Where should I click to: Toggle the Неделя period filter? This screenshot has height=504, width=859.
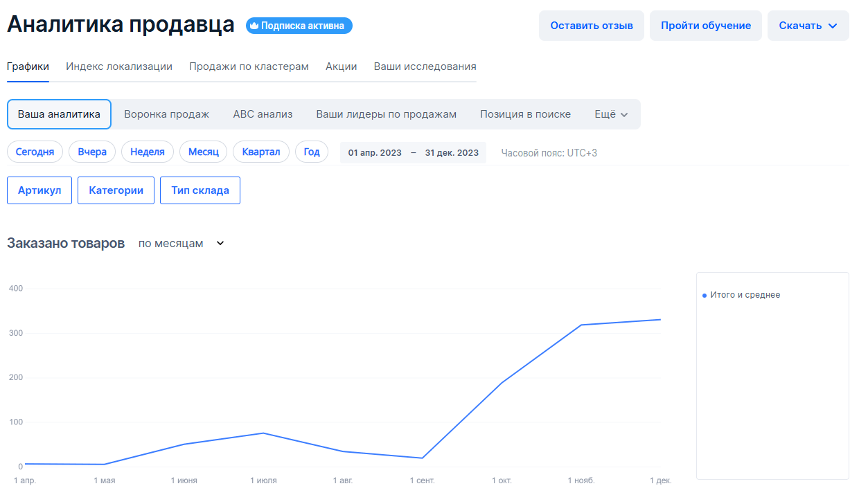tap(148, 152)
